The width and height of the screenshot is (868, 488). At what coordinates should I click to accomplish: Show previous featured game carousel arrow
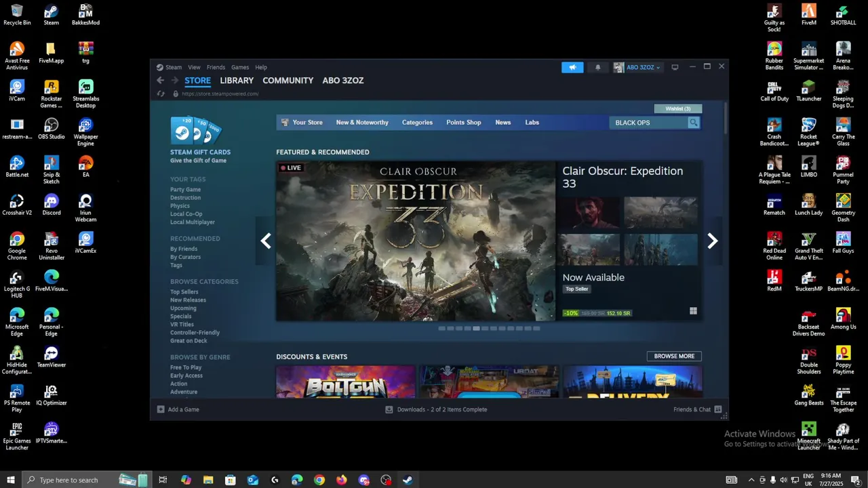266,241
